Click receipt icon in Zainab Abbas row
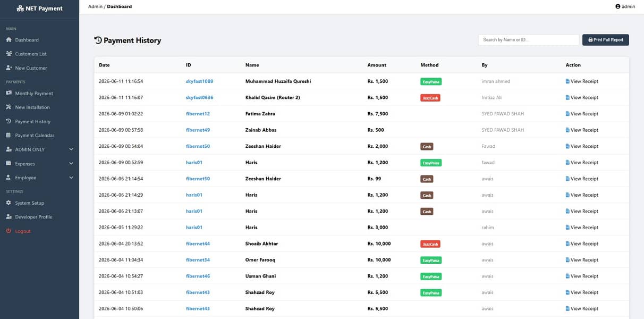This screenshot has width=644, height=319. pyautogui.click(x=567, y=130)
